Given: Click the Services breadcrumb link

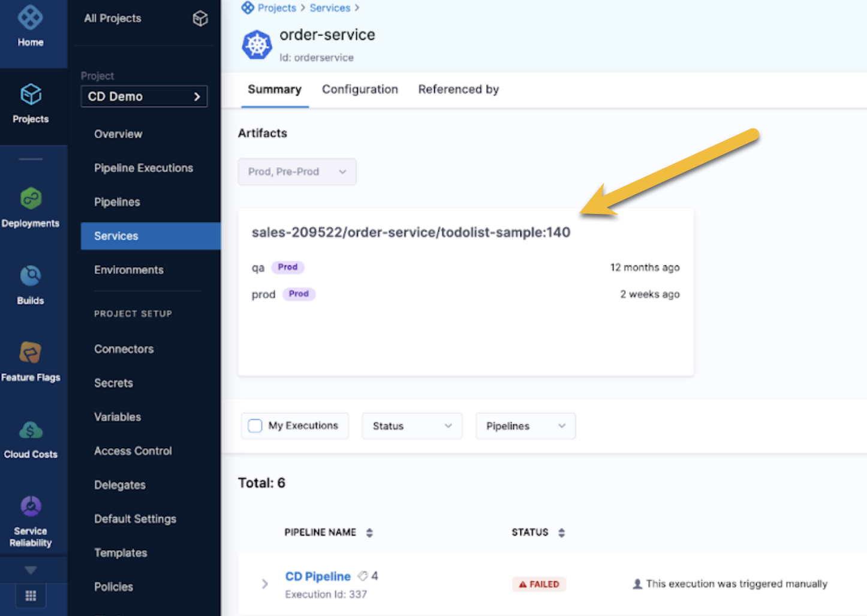Looking at the screenshot, I should [x=330, y=8].
